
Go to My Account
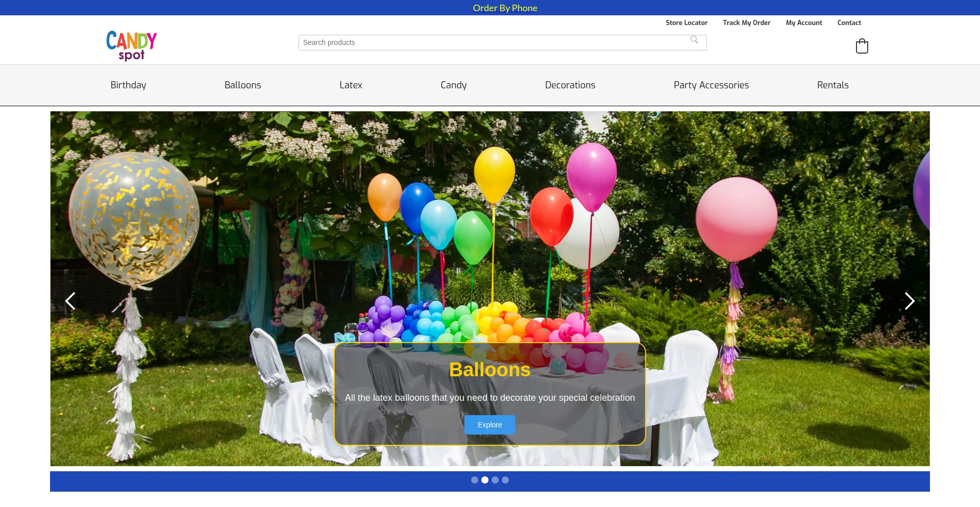pyautogui.click(x=804, y=22)
